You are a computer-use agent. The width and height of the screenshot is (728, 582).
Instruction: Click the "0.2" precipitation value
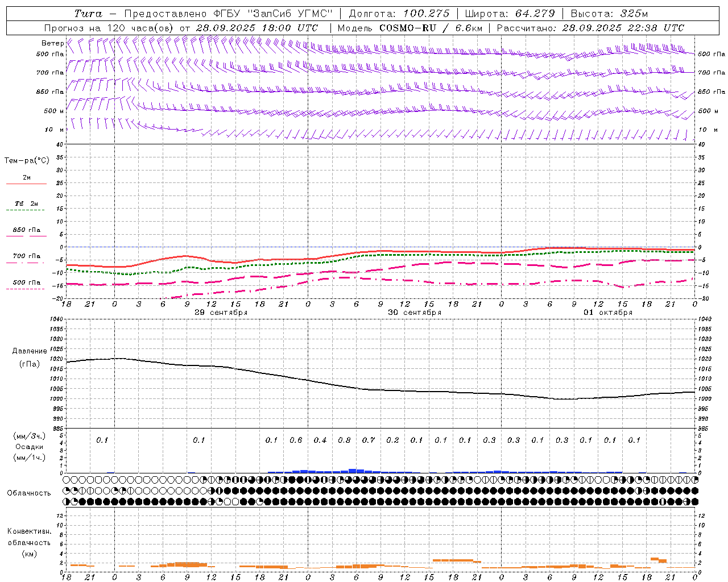(392, 440)
